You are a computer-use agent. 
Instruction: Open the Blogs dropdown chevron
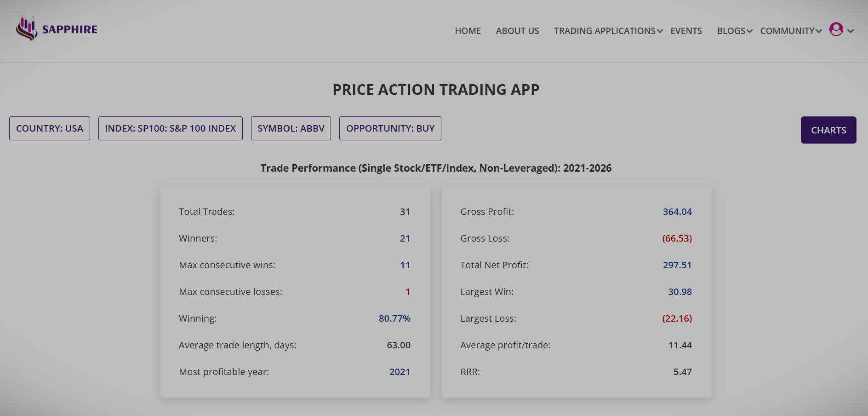click(749, 31)
